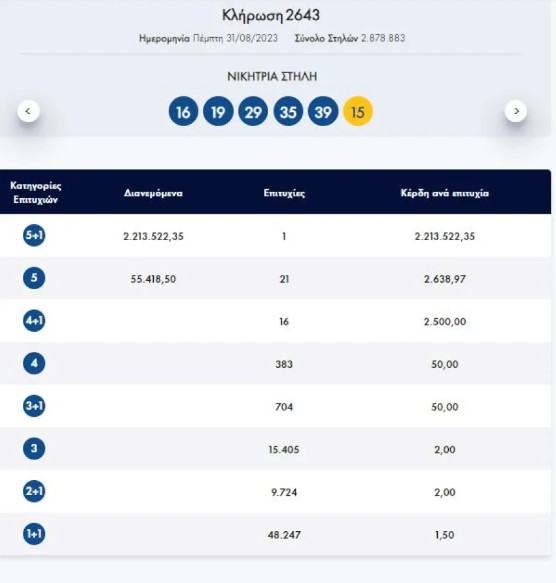
Task: Click the 2+1 category badge
Action: 34,491
